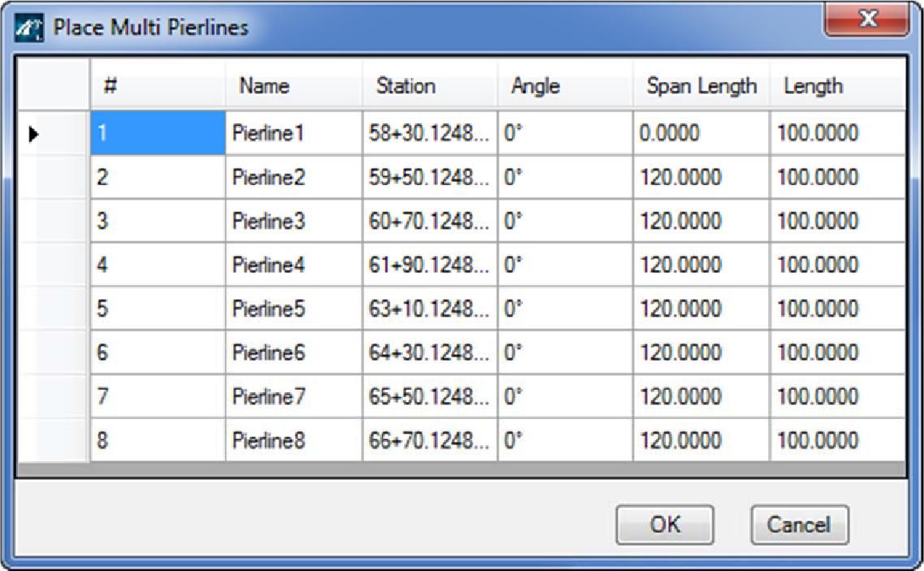
Task: Select row header for row 6
Action: [53, 353]
